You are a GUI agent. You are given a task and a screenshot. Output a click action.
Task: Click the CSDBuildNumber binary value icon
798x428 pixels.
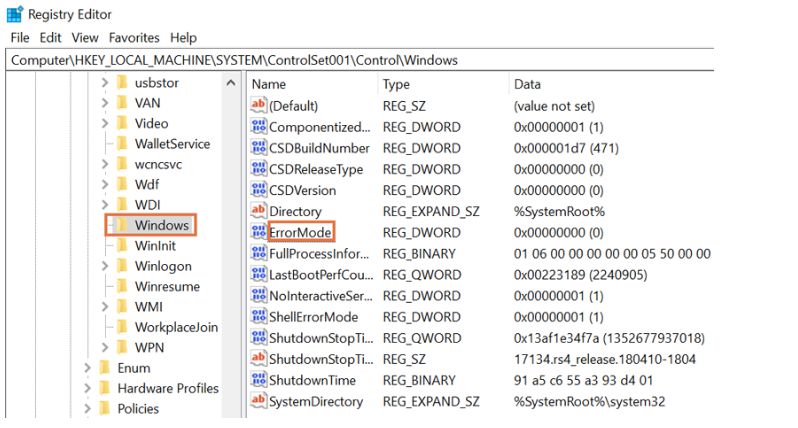[x=259, y=148]
